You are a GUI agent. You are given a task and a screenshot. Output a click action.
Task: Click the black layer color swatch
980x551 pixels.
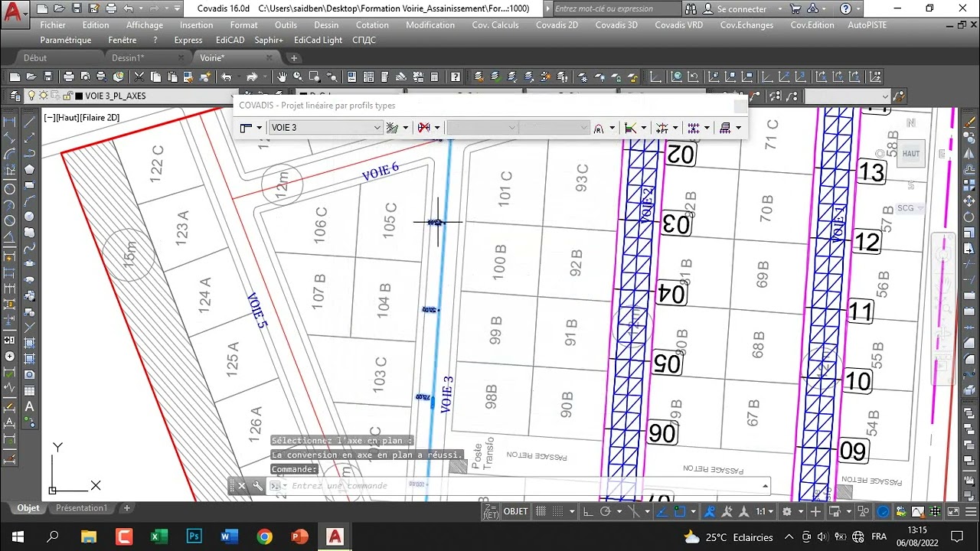point(79,96)
